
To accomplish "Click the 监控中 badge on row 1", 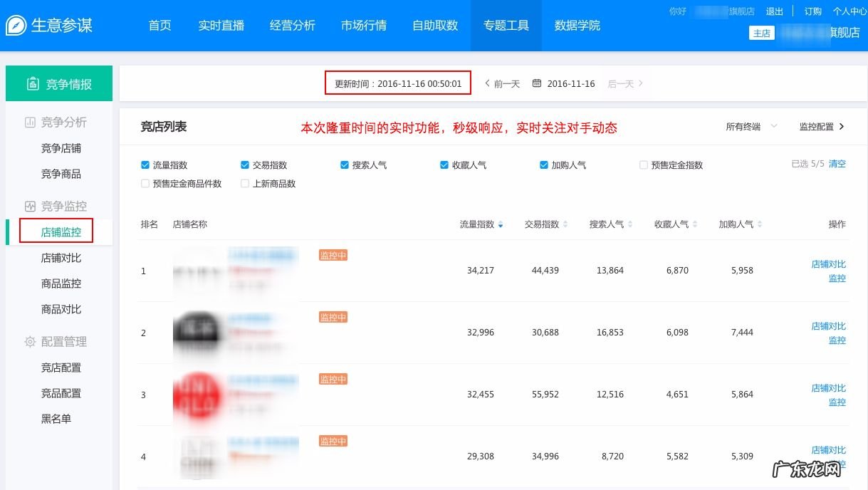I will coord(333,255).
